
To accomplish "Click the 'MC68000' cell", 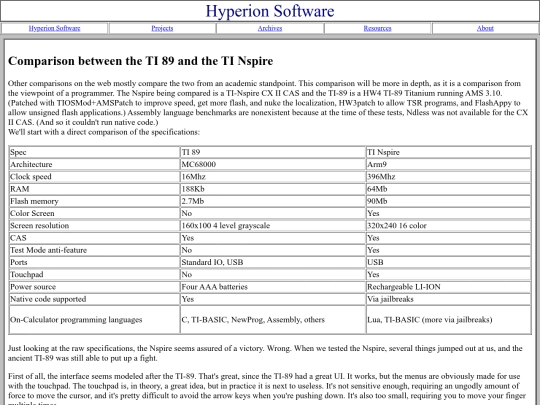I will 273,164.
